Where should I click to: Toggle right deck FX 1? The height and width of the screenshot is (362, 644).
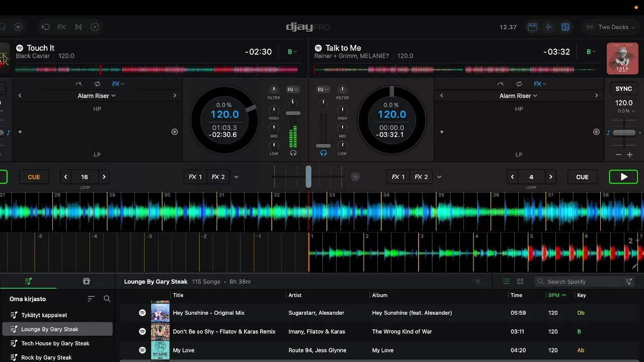[398, 177]
